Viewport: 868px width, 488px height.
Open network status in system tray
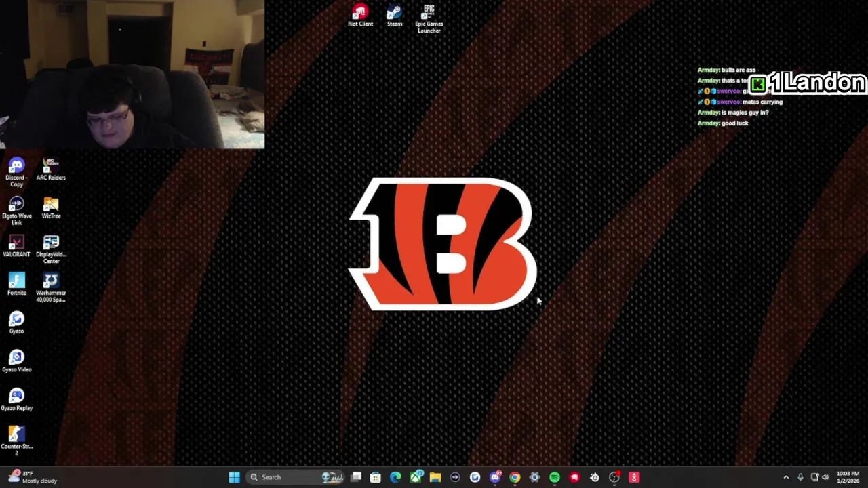click(x=814, y=477)
